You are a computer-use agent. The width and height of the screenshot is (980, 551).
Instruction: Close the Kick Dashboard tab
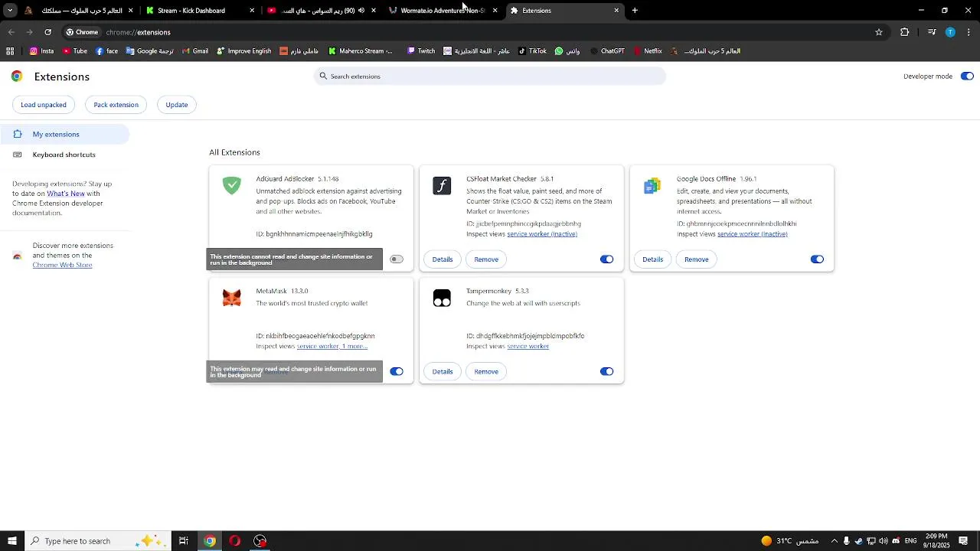click(252, 11)
